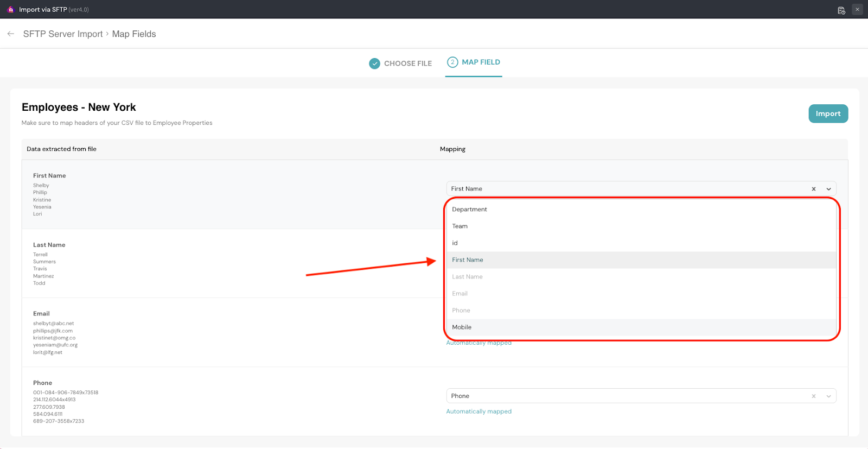Choose Department from the mapping list
The height and width of the screenshot is (449, 868).
tap(469, 210)
